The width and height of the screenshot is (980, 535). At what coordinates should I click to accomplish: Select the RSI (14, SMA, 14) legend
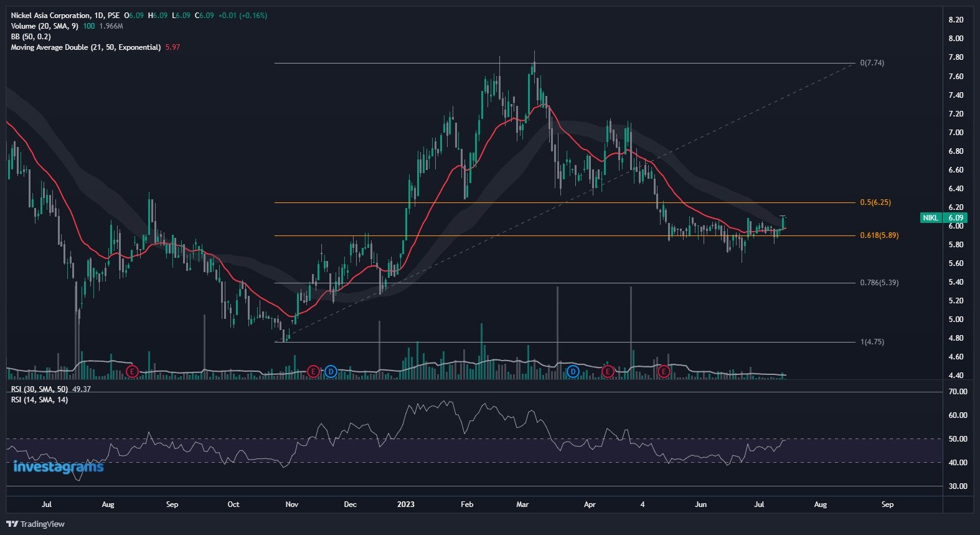[40, 400]
